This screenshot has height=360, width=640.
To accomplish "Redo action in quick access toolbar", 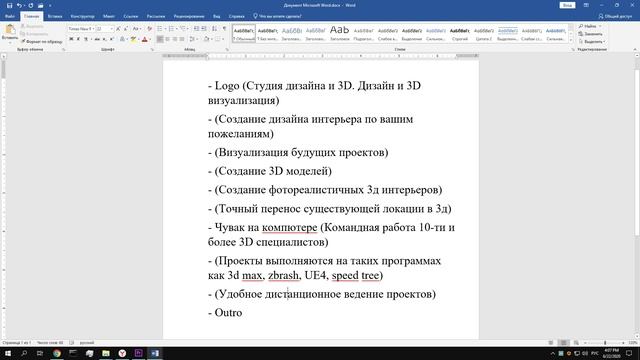I will 31,5.
